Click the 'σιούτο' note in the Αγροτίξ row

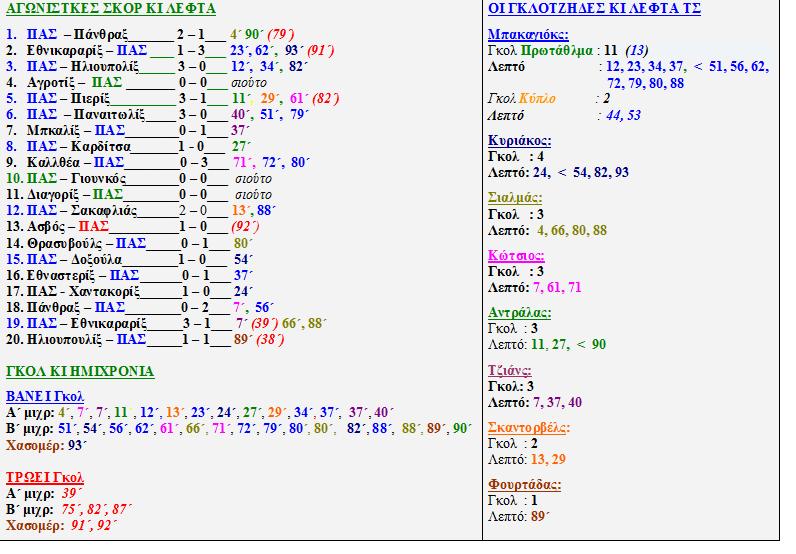[x=249, y=83]
